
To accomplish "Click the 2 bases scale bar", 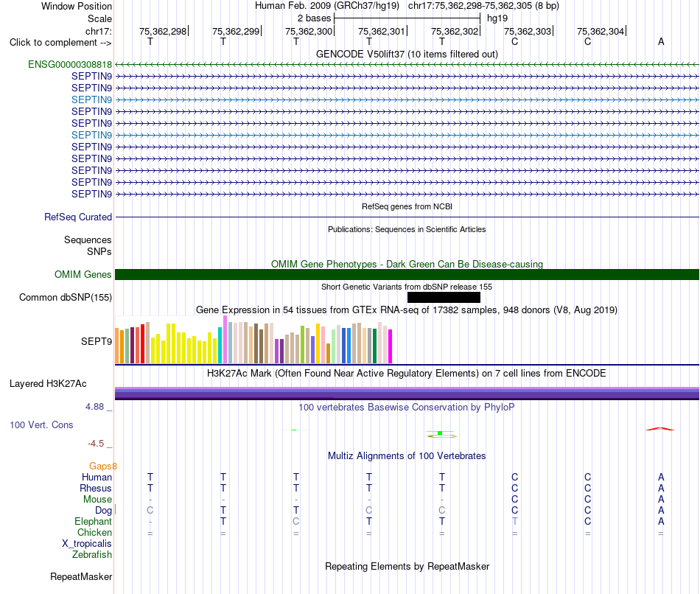I will tap(407, 18).
